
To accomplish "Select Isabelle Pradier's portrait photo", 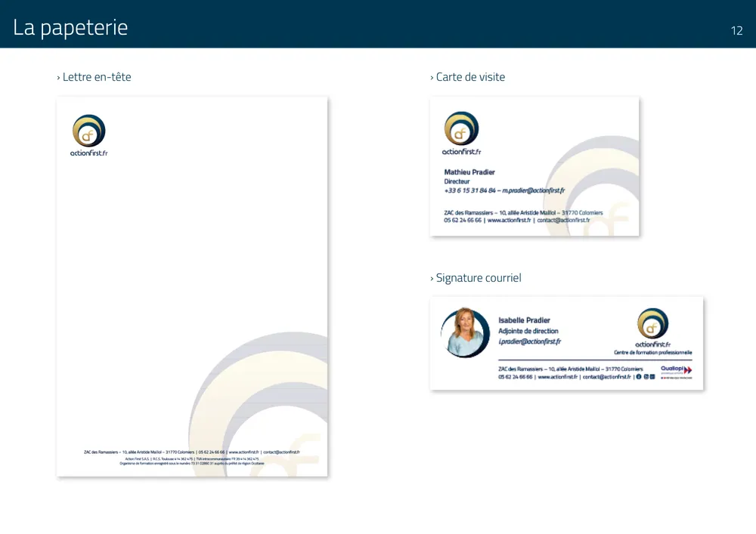I will [x=465, y=332].
